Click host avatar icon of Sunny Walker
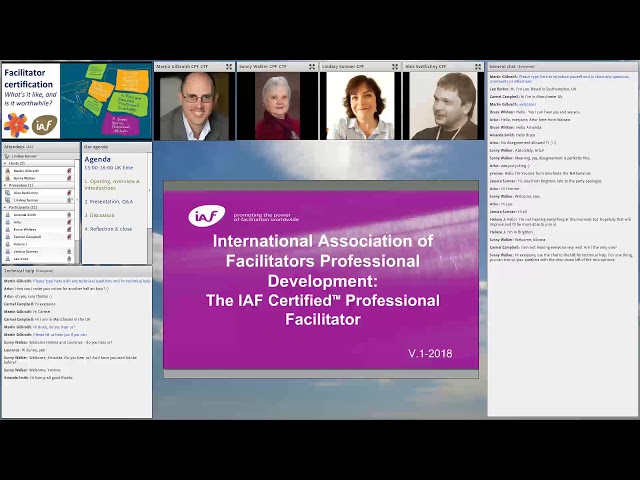Viewport: 640px width, 480px height. (x=7, y=178)
